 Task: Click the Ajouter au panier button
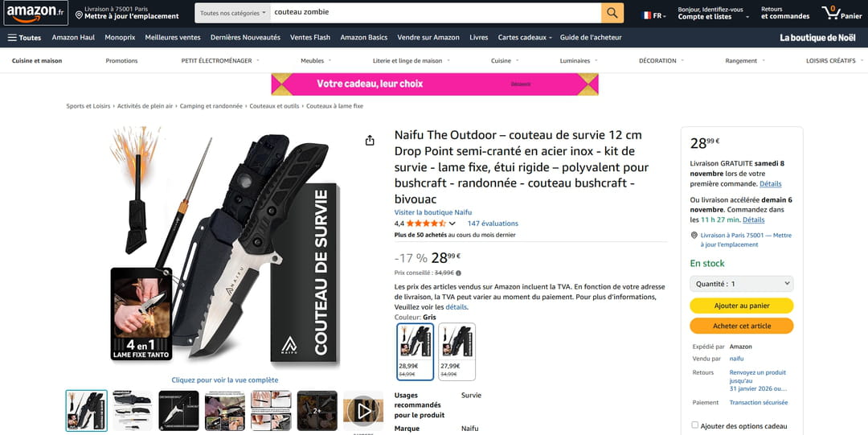[741, 306]
